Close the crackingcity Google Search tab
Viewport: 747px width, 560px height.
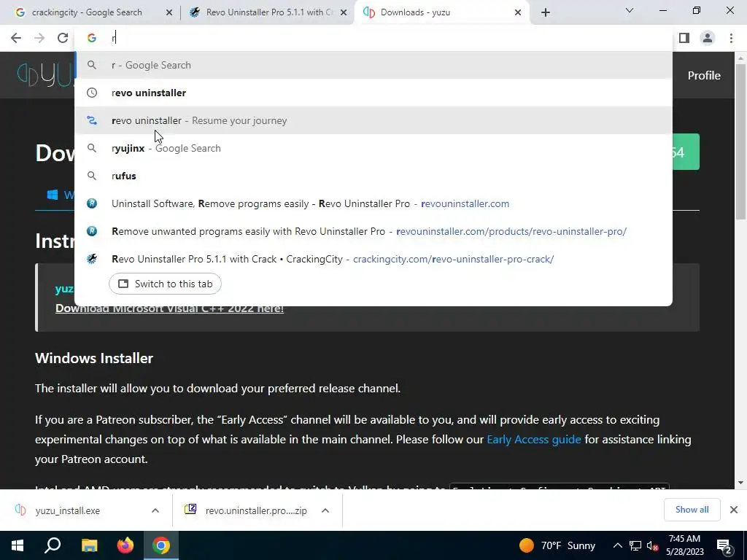point(169,12)
